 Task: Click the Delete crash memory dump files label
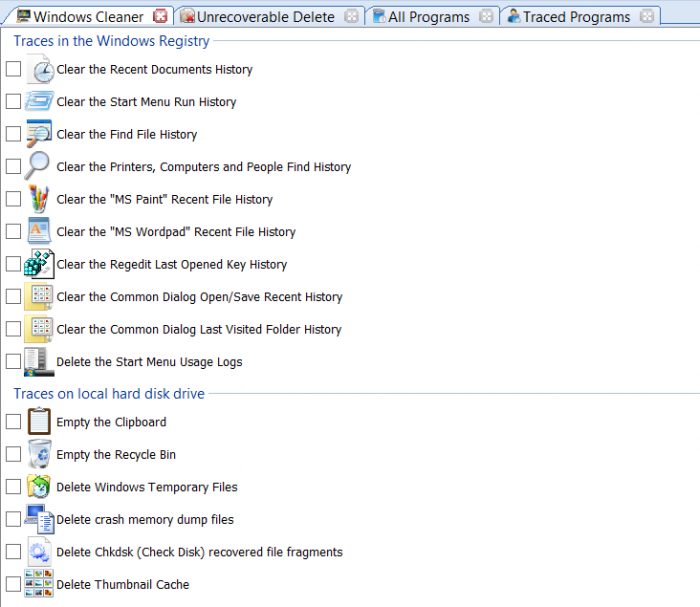[145, 520]
